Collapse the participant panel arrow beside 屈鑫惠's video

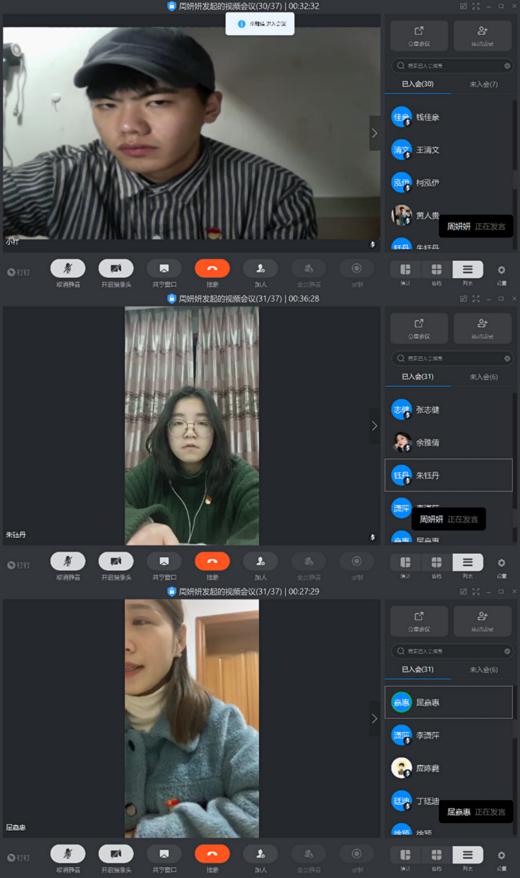(374, 718)
